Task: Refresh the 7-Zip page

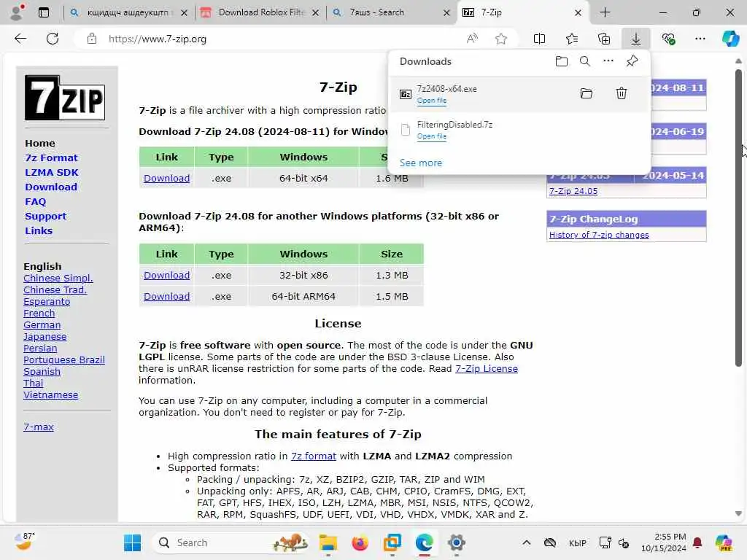Action: pos(53,39)
